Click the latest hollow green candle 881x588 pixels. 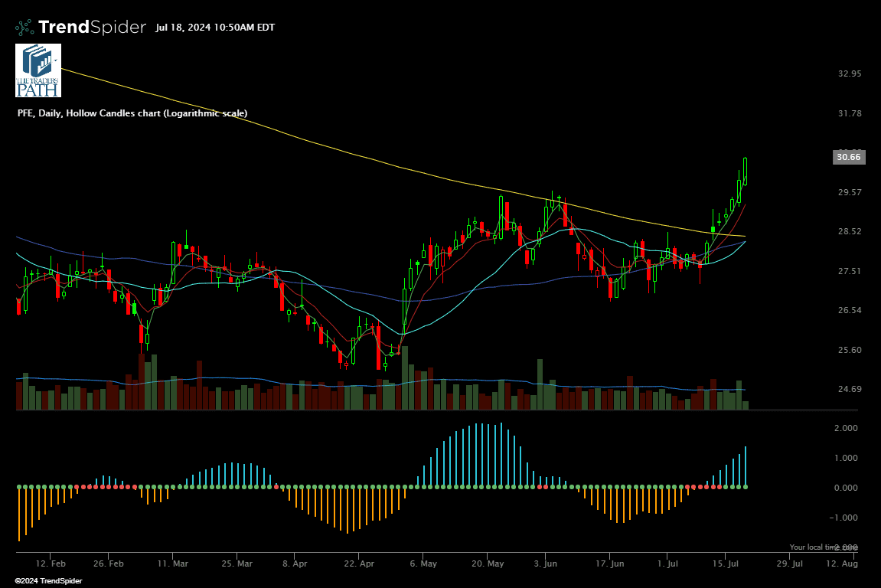point(746,171)
